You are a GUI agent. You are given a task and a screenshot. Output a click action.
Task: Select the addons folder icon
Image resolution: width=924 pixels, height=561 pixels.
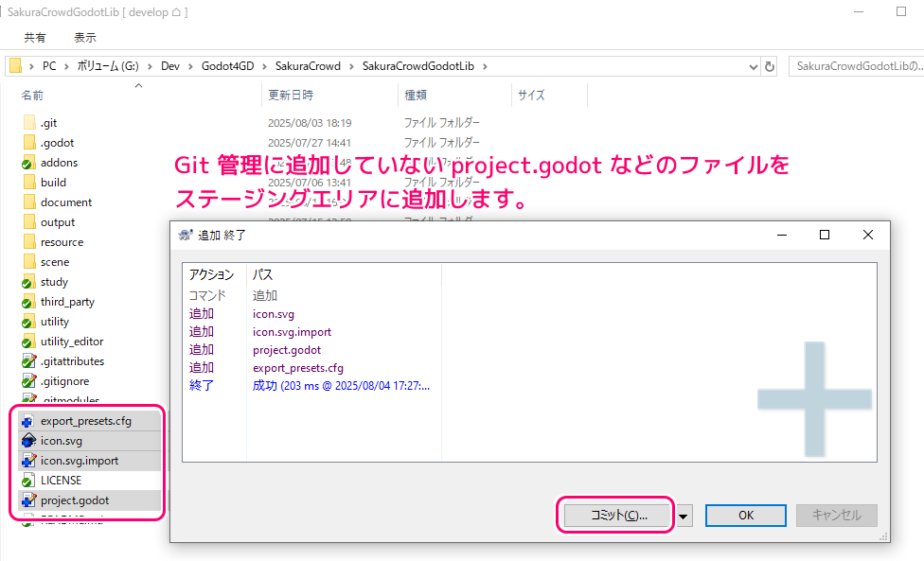pyautogui.click(x=28, y=163)
